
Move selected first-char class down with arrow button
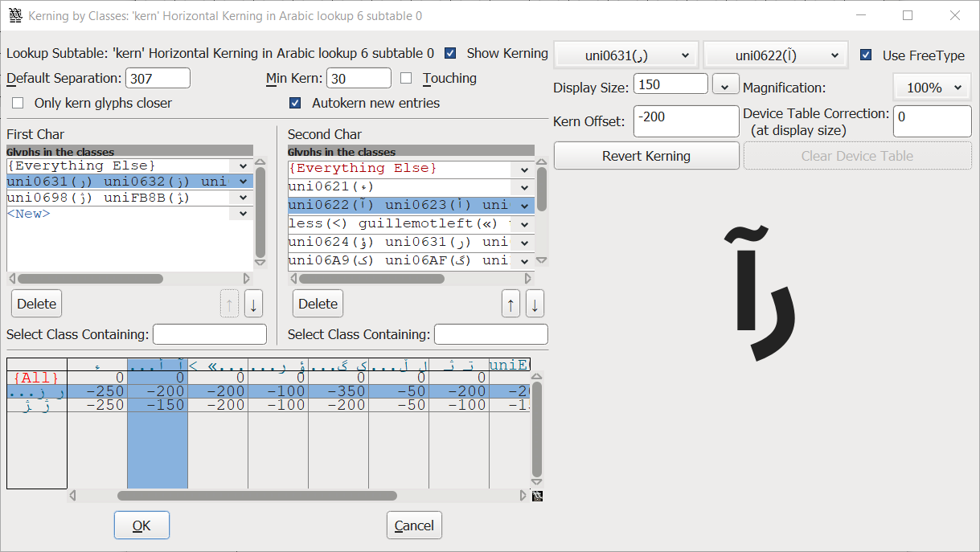point(253,304)
